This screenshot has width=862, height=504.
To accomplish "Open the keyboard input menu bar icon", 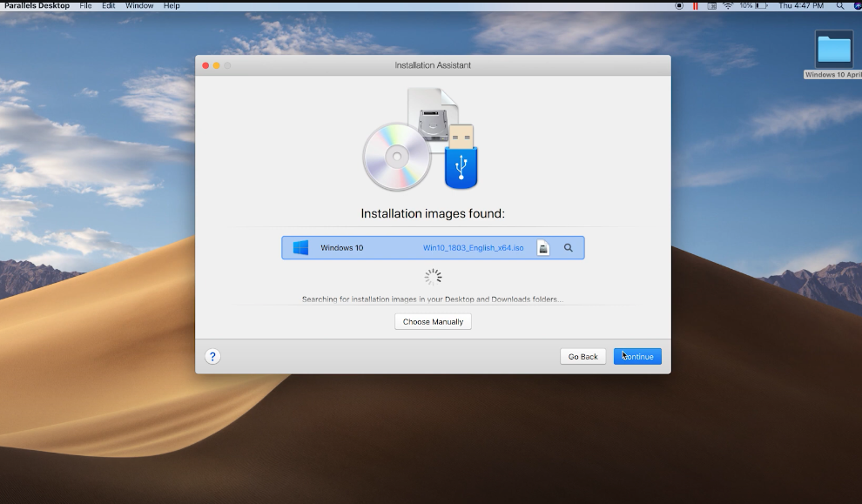I will pyautogui.click(x=712, y=5).
